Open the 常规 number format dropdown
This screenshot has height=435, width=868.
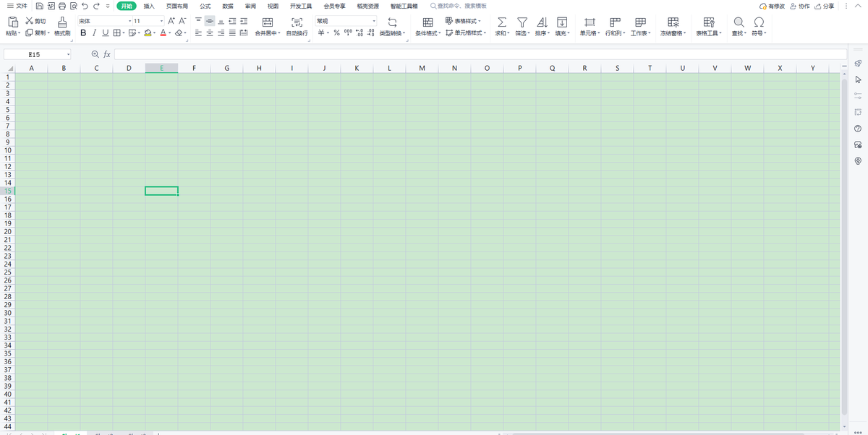[374, 21]
